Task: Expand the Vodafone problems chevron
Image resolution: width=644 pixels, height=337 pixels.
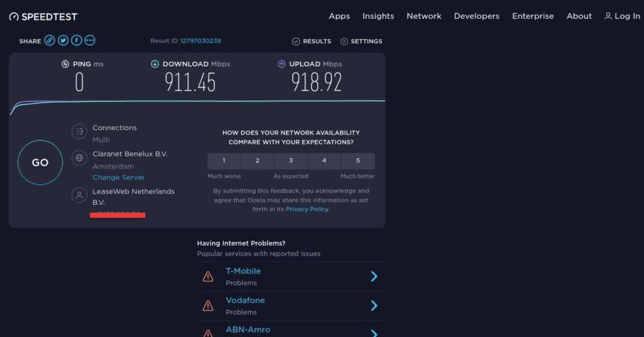Action: pyautogui.click(x=374, y=306)
